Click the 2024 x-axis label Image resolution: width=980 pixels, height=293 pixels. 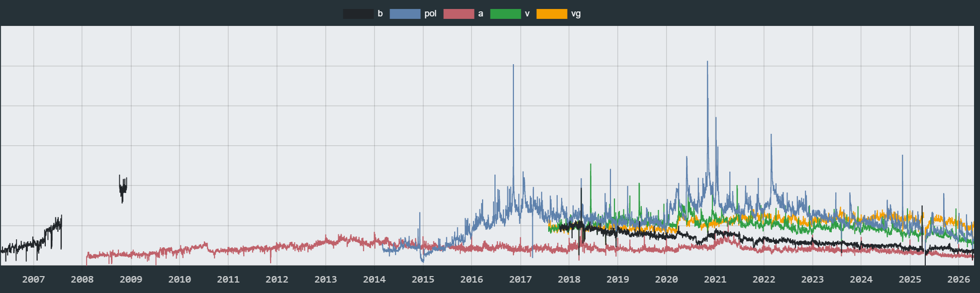tap(861, 279)
